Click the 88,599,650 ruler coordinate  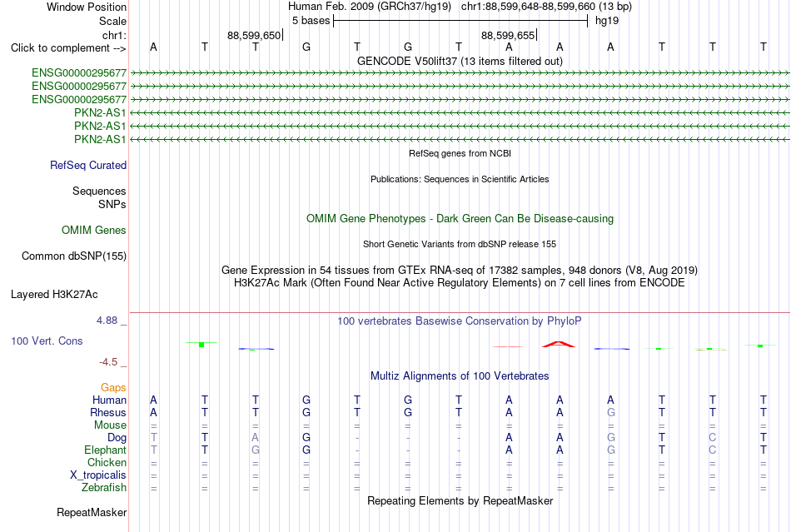pyautogui.click(x=254, y=35)
